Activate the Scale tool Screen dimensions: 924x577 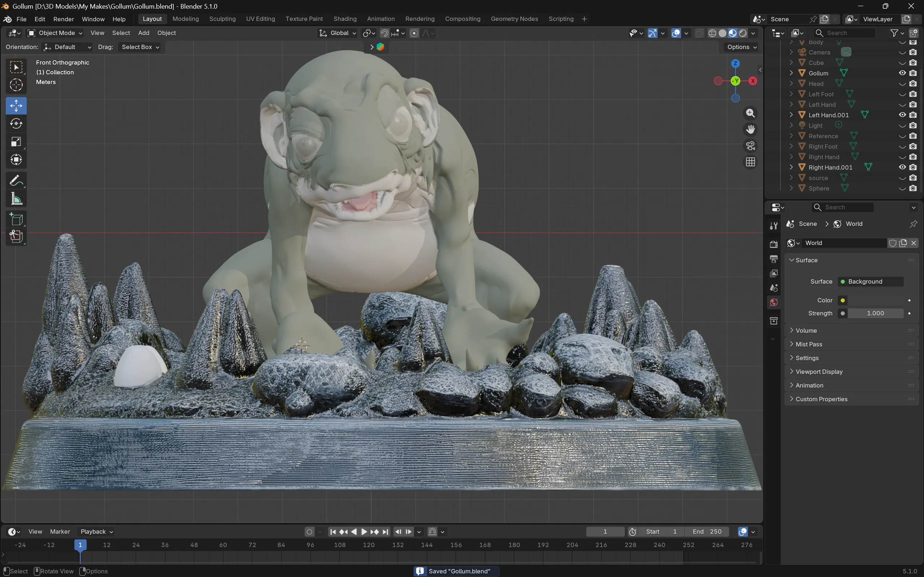pos(16,142)
